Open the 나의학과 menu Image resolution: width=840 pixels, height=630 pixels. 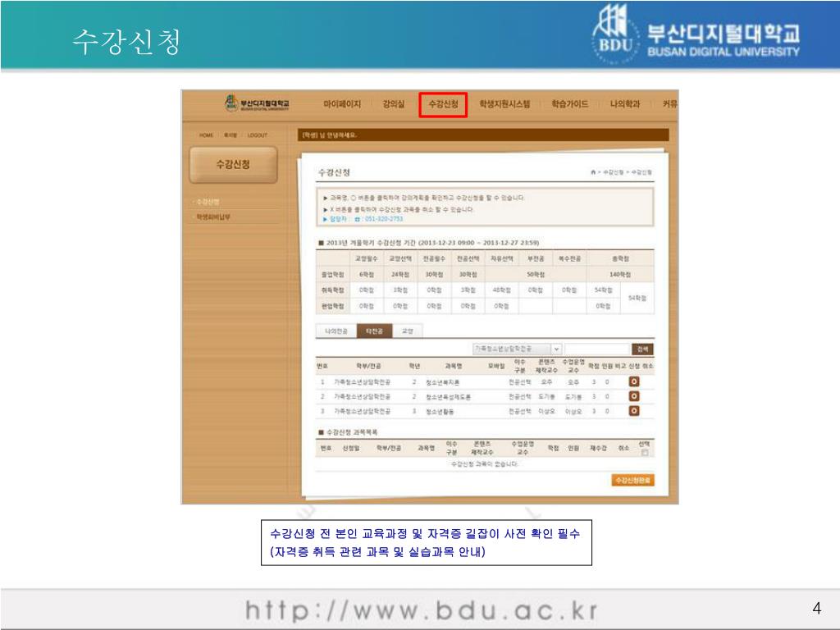pyautogui.click(x=624, y=104)
